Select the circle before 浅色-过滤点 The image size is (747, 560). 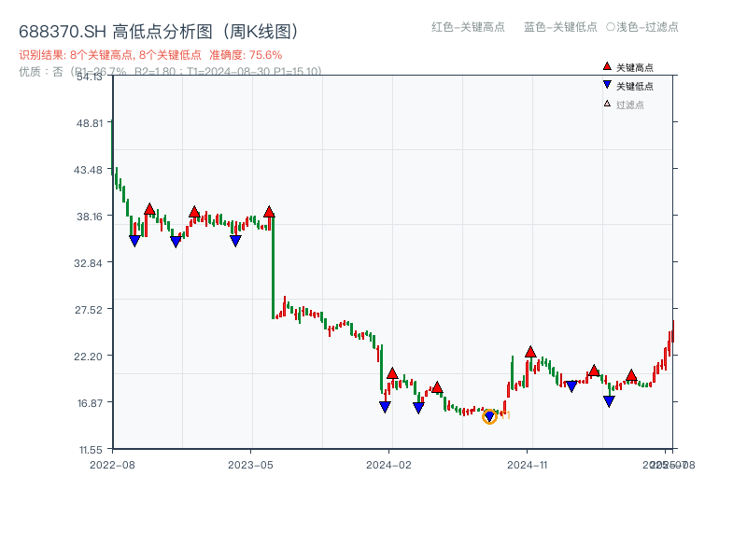point(610,27)
